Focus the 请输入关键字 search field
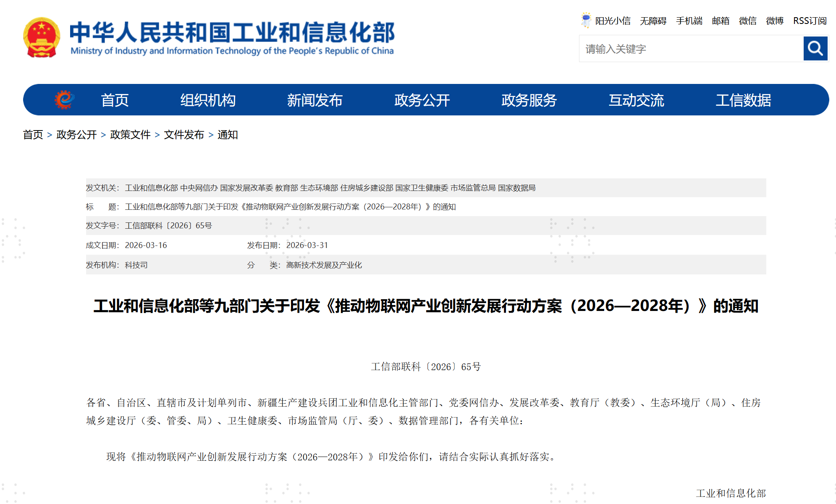This screenshot has height=504, width=836. tap(691, 49)
